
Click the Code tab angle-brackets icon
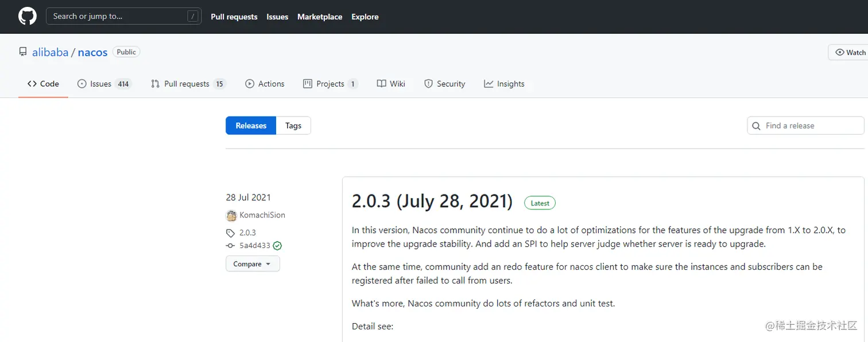point(32,84)
